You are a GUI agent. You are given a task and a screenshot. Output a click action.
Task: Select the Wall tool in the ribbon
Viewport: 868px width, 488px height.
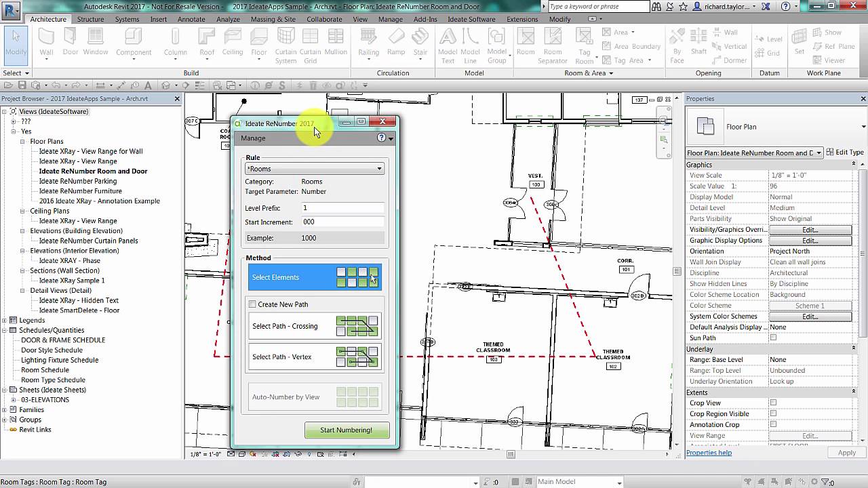tap(46, 43)
